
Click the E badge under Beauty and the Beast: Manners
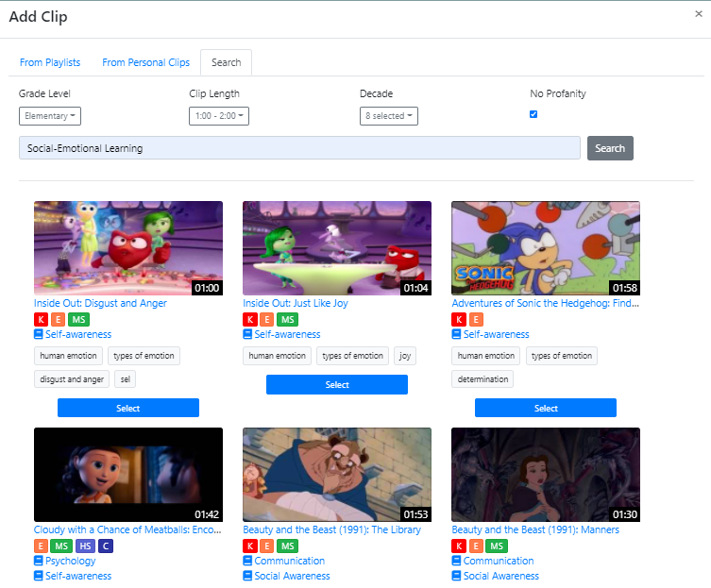point(476,546)
